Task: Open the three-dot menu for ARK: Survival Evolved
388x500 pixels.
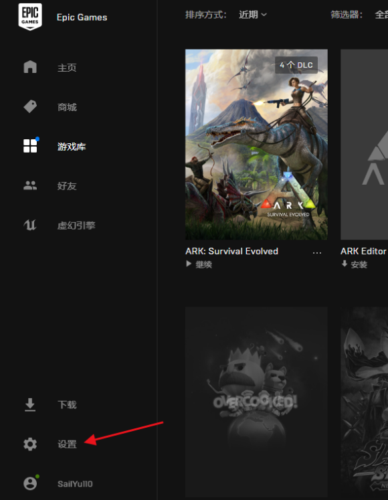Action: tap(317, 253)
